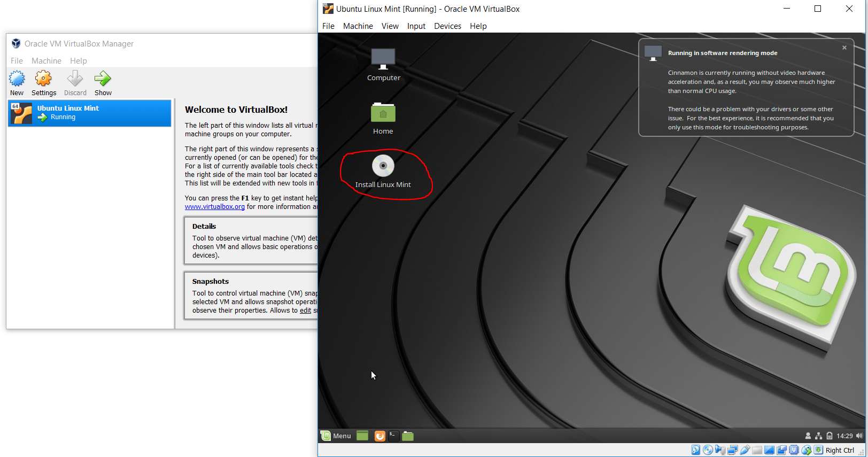The image size is (868, 457).
Task: Click the keyboard capture arrow status icon
Action: click(x=818, y=450)
